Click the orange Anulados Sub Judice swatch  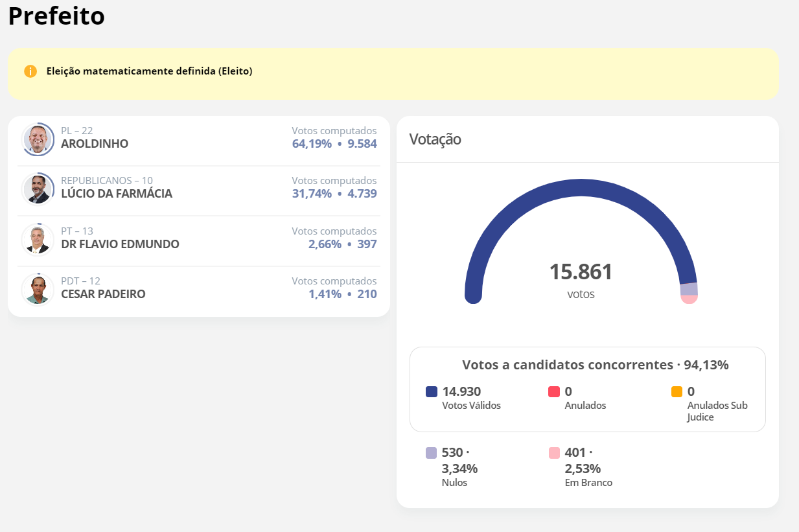pyautogui.click(x=677, y=391)
